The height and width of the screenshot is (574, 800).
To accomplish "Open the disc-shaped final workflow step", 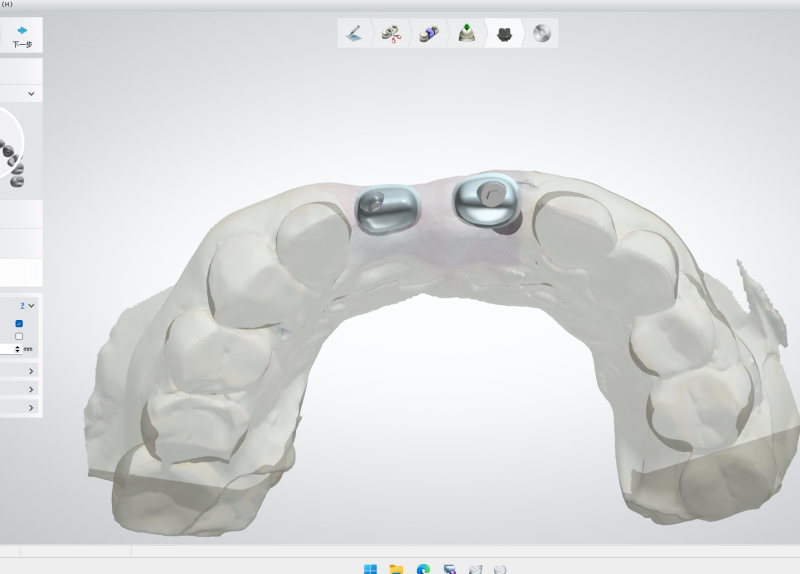I will 541,34.
